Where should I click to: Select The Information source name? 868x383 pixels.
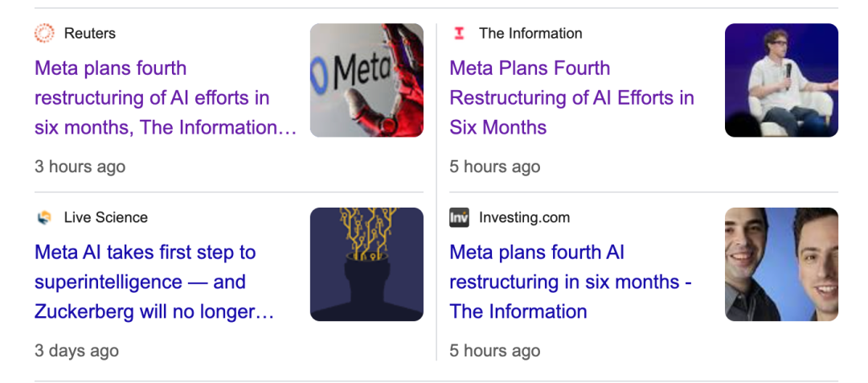(x=530, y=33)
